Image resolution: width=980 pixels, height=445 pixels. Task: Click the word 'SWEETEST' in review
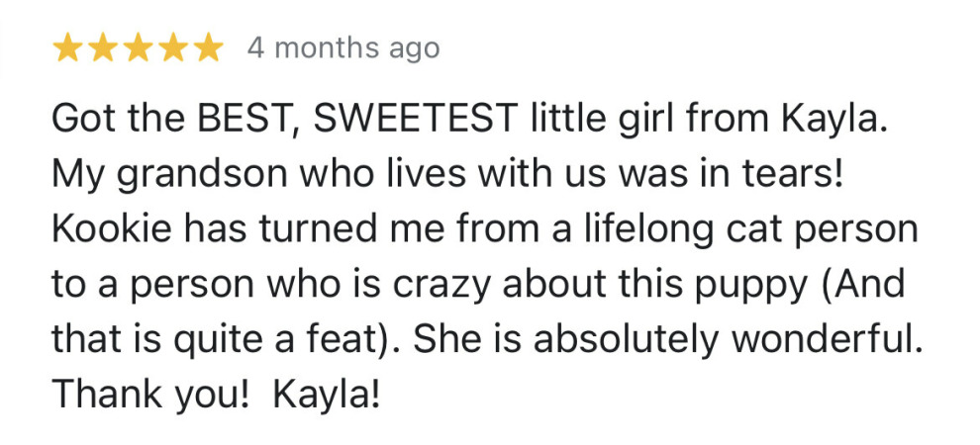(x=416, y=119)
